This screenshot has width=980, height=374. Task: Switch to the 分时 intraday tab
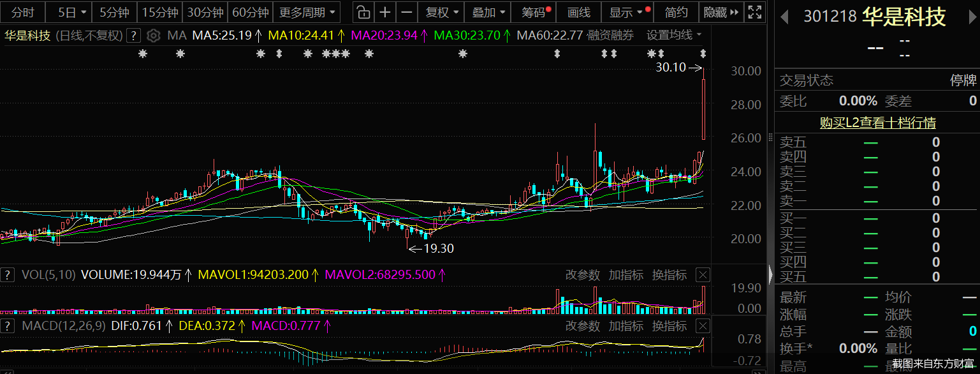point(23,12)
